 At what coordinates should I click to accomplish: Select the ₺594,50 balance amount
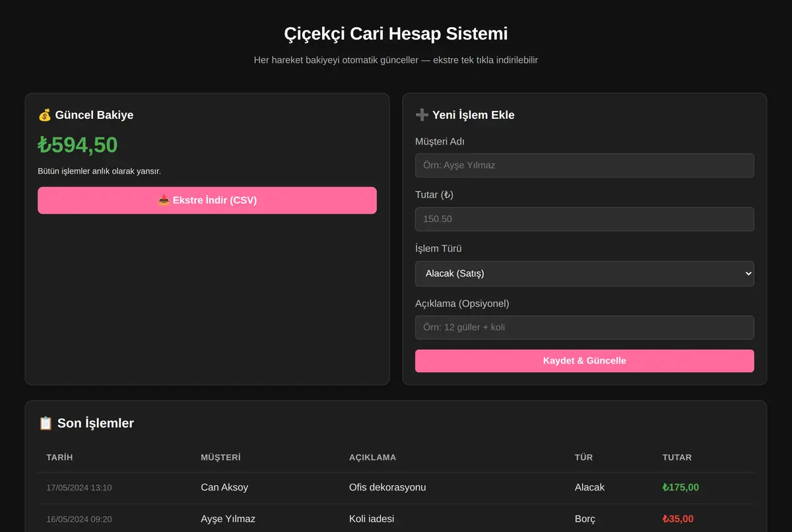(x=78, y=145)
